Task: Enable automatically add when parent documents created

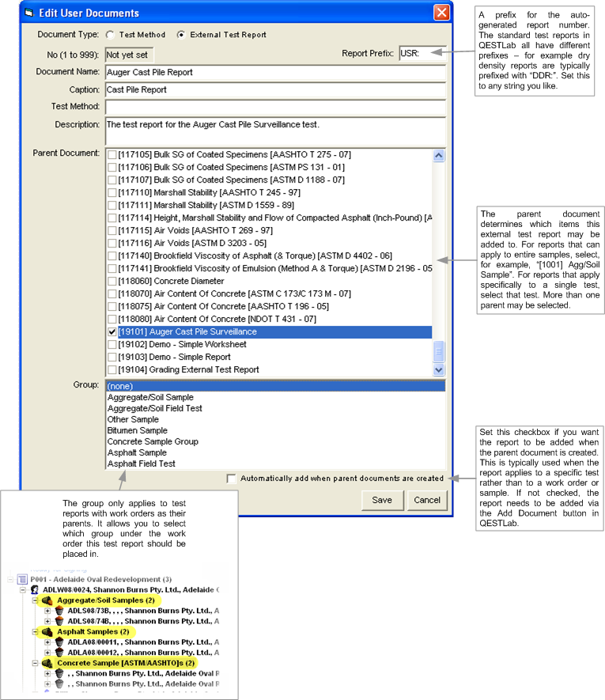Action: pyautogui.click(x=231, y=479)
